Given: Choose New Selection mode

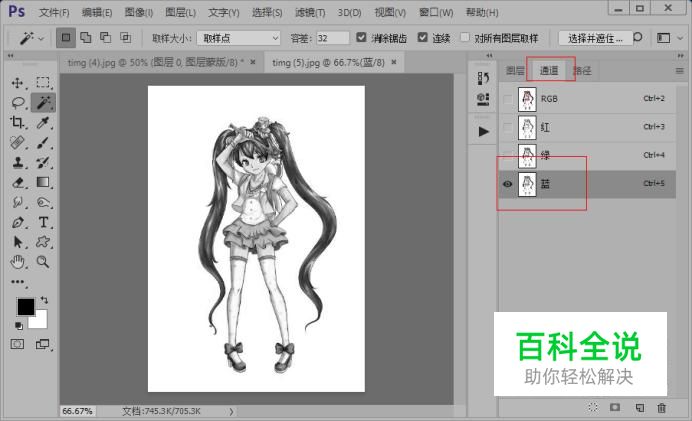Looking at the screenshot, I should (66, 38).
